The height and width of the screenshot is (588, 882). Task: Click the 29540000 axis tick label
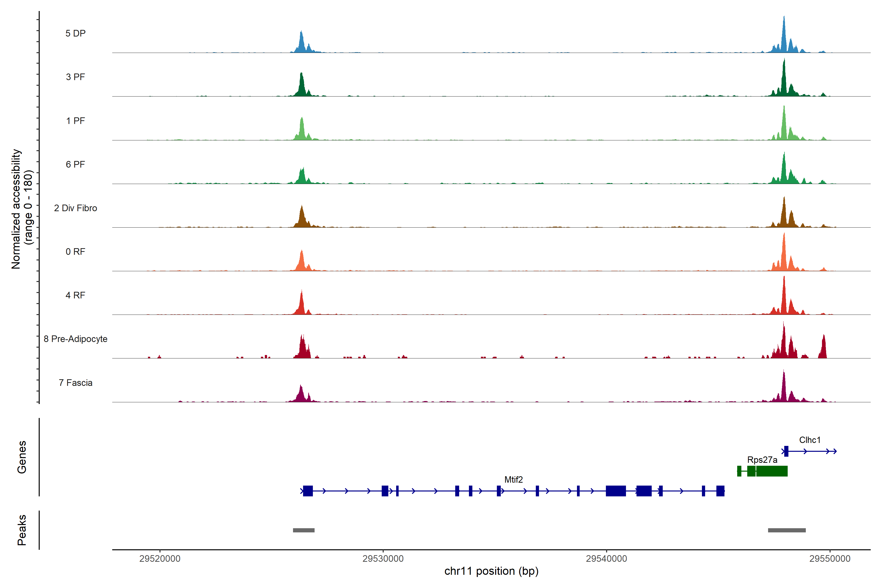[x=606, y=558]
